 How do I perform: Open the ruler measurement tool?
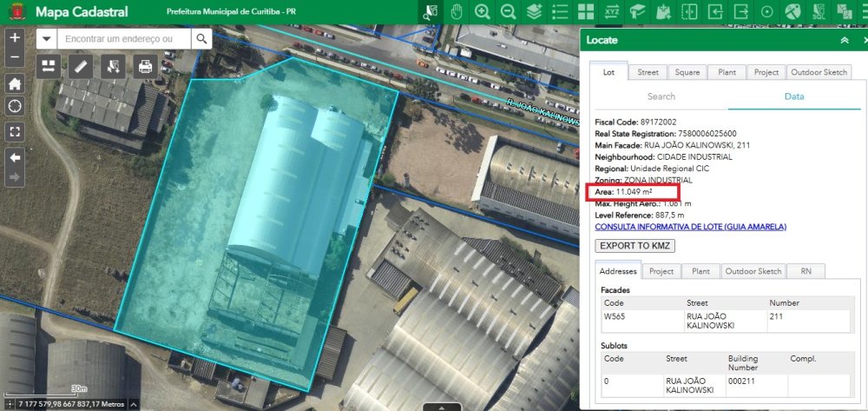click(81, 66)
